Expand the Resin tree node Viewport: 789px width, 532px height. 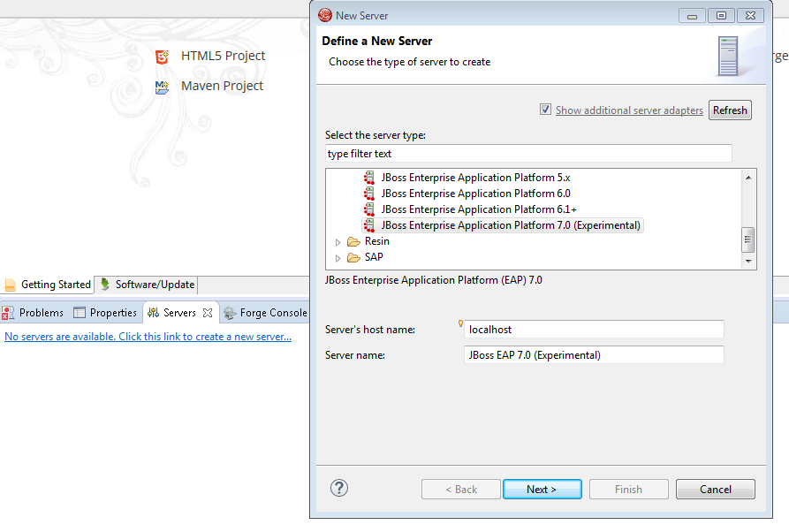click(x=338, y=242)
